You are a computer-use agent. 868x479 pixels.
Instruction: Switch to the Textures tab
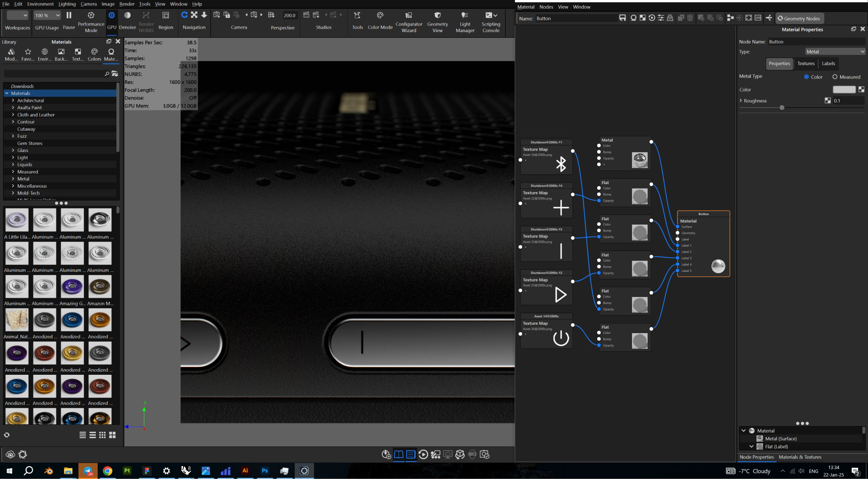point(806,63)
